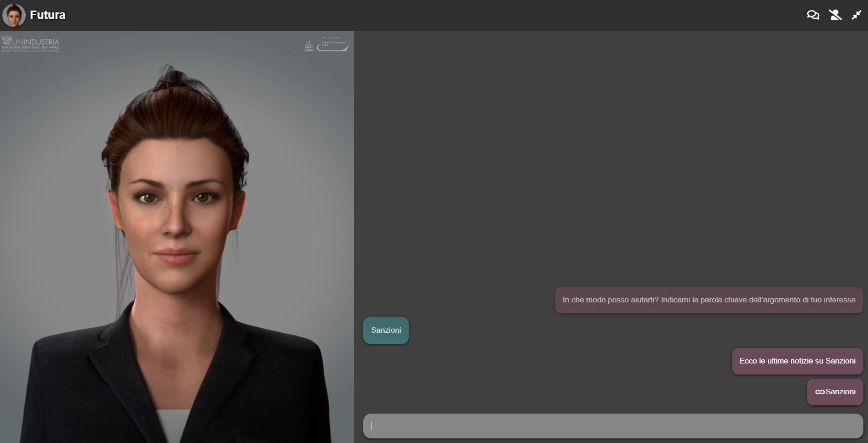Open the Sanzioni news link
This screenshot has height=443, width=868.
point(840,392)
